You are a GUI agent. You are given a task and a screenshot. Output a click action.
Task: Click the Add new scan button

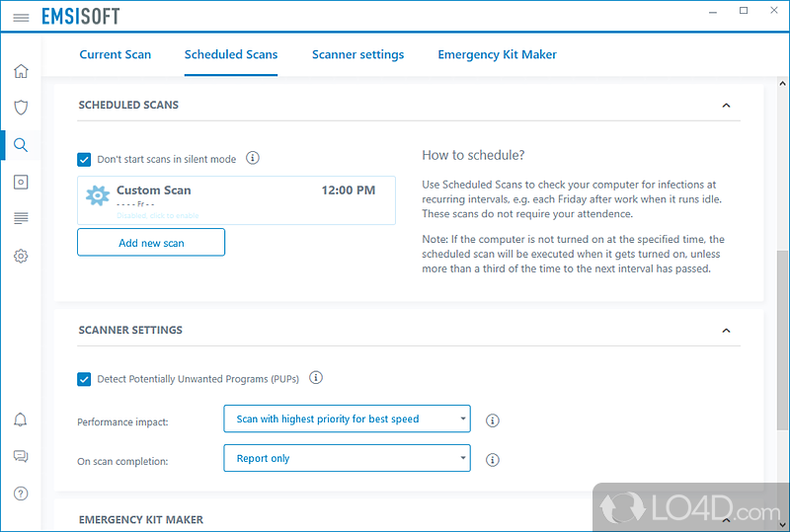(151, 243)
